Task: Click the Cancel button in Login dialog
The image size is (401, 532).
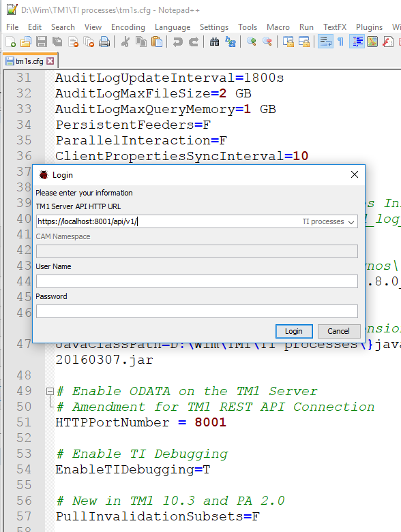Action: (x=338, y=331)
